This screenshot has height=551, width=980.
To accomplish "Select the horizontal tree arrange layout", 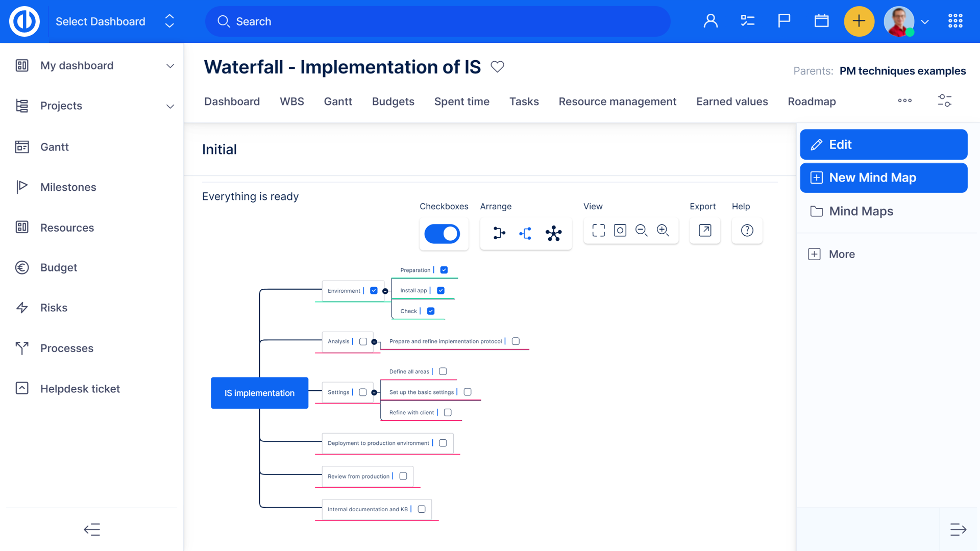I will point(499,233).
